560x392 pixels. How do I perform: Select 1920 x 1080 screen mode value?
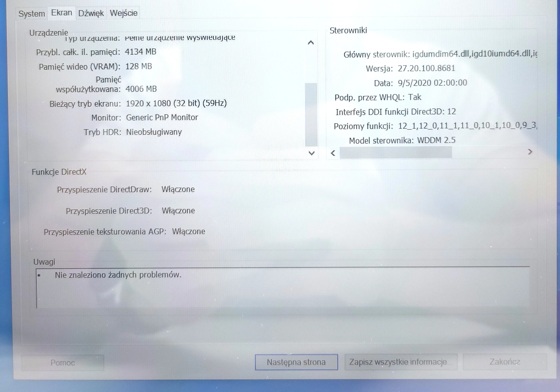[x=176, y=103]
